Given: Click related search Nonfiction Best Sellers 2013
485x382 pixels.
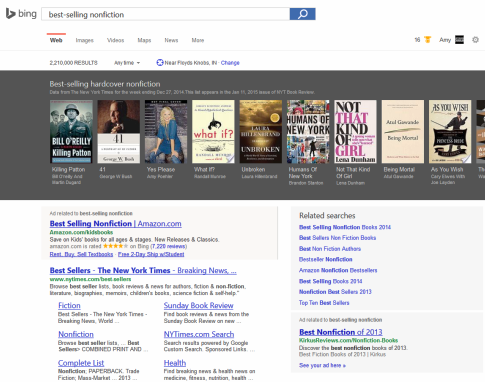Looking at the screenshot, I should pyautogui.click(x=335, y=292).
